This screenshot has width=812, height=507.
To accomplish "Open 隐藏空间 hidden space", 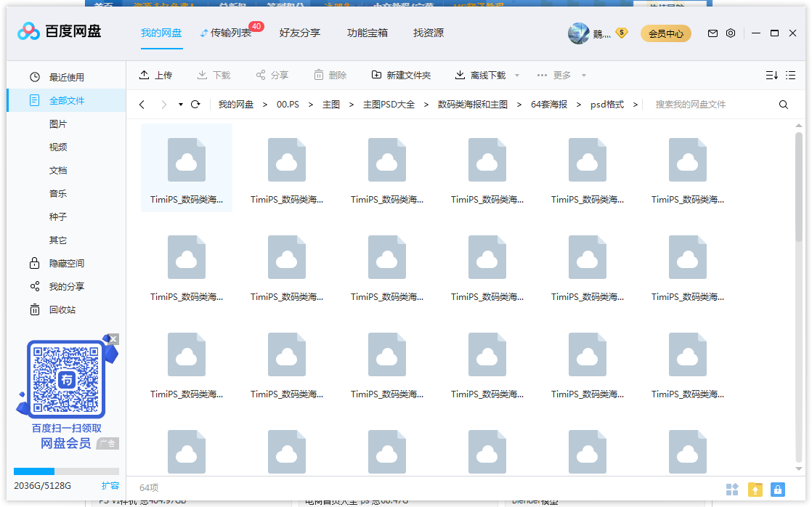I will pos(66,263).
